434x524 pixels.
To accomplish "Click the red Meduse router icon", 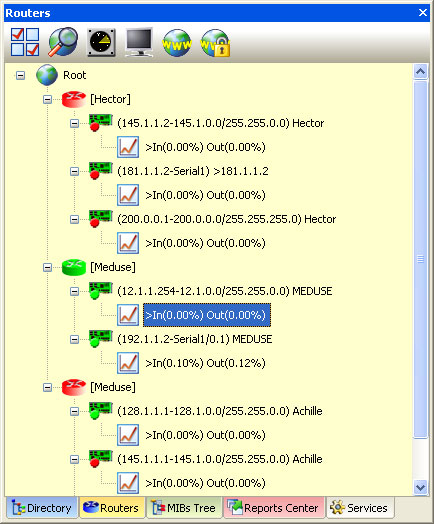I will coord(74,387).
